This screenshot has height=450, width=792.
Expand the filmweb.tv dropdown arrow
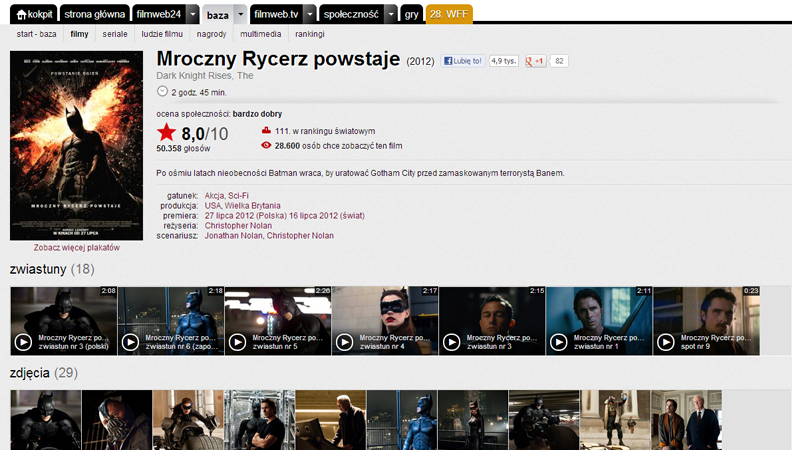click(310, 14)
